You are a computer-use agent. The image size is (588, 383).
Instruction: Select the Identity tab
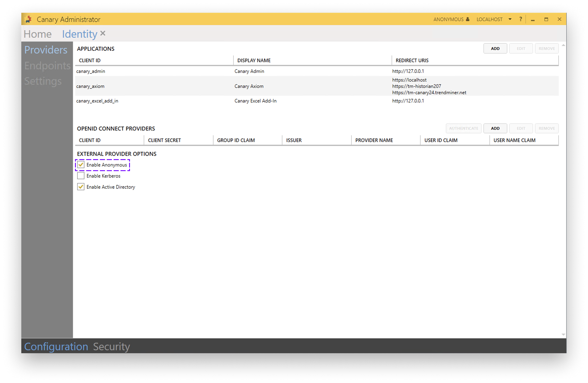[79, 34]
